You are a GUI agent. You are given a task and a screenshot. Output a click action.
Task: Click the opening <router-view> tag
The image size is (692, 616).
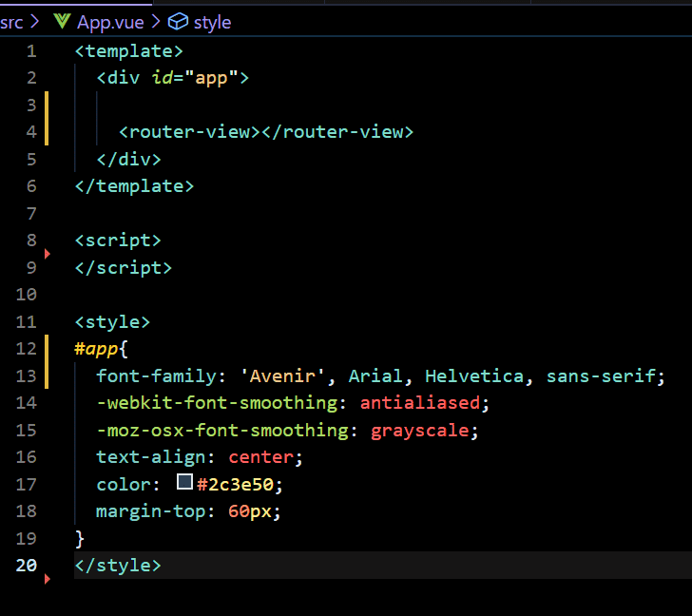pyautogui.click(x=190, y=132)
